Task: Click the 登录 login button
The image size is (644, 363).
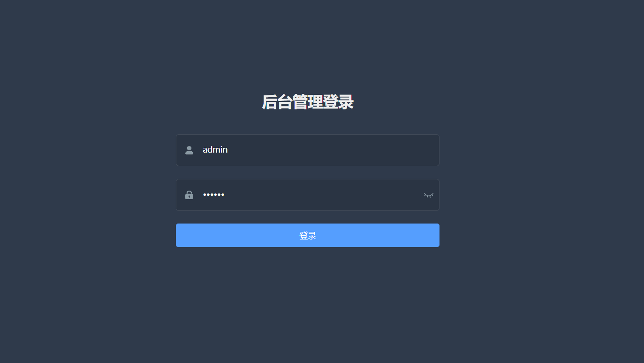Action: (x=308, y=235)
